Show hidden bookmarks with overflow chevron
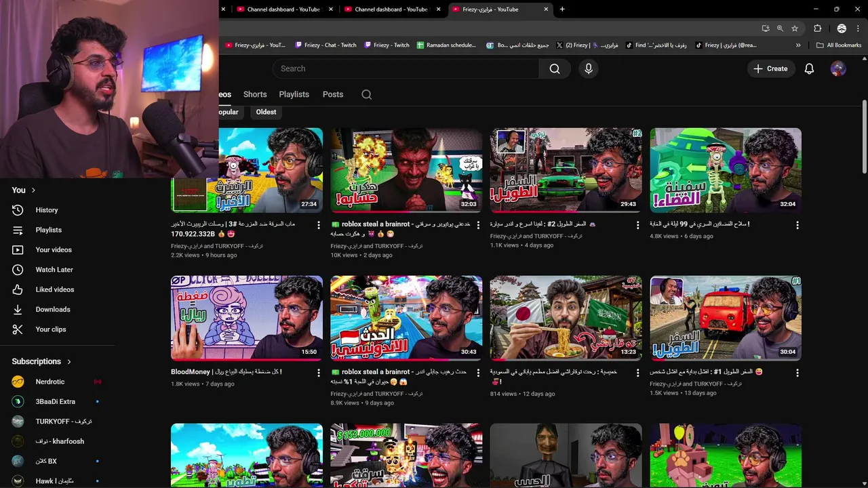868x488 pixels. tap(798, 45)
